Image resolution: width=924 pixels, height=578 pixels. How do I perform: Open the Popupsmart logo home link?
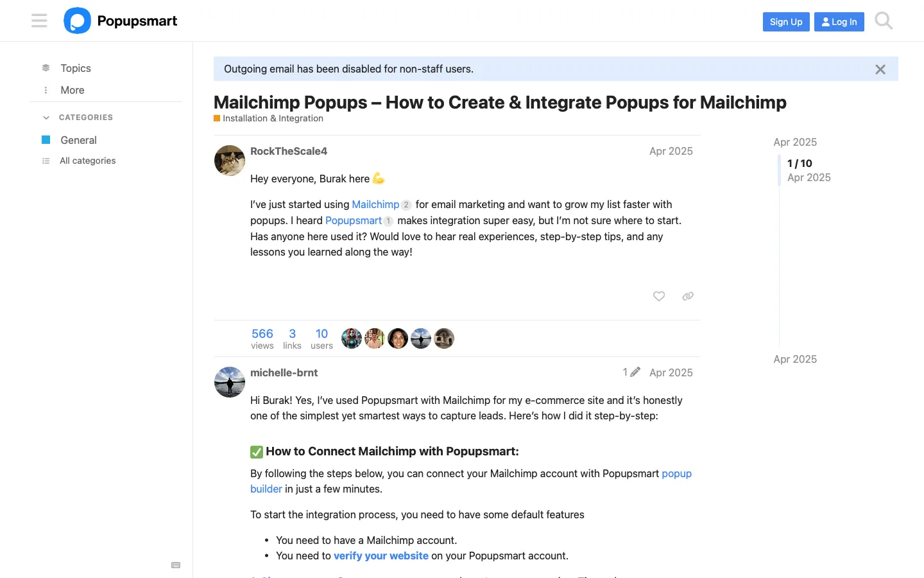[121, 21]
